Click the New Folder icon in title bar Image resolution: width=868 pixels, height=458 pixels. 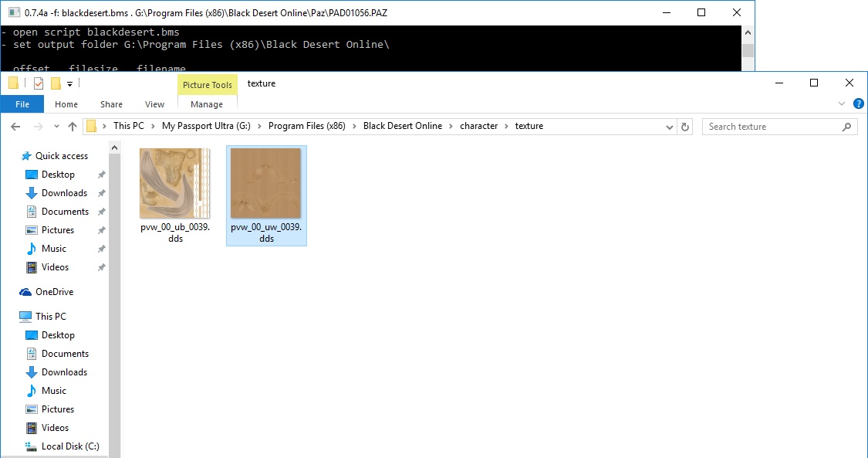pos(56,83)
